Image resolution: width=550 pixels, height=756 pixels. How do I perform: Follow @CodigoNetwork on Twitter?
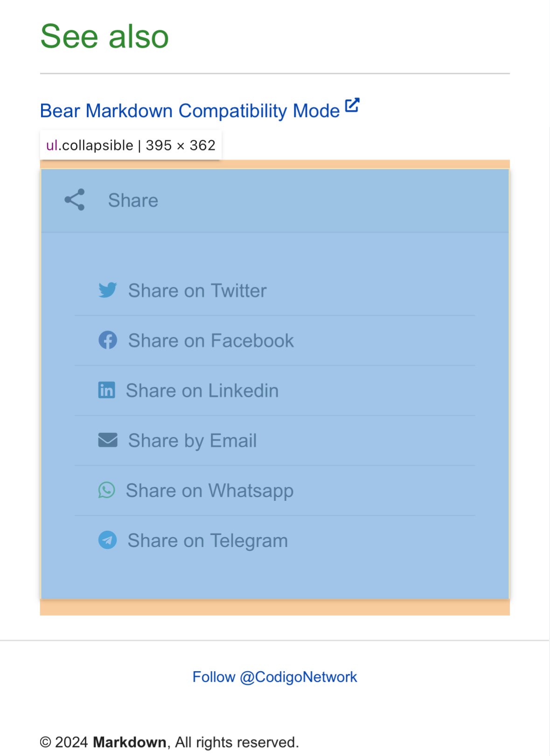pos(274,677)
